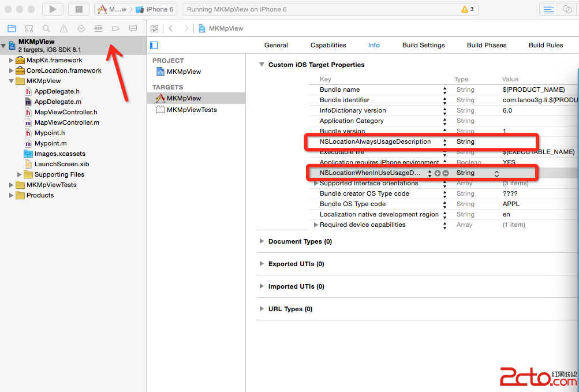Viewport: 579px width, 392px height.
Task: Switch to the Build Settings tab
Action: pos(423,45)
